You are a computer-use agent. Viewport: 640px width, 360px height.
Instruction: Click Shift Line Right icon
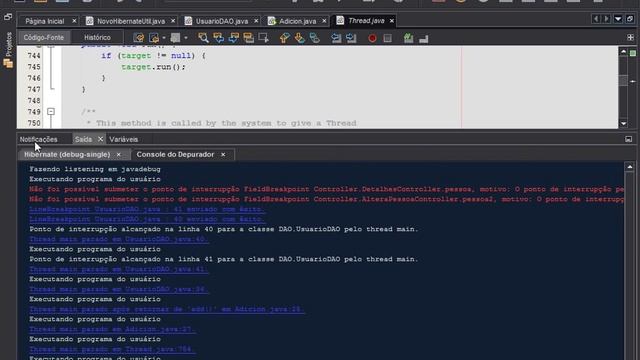tap(351, 38)
